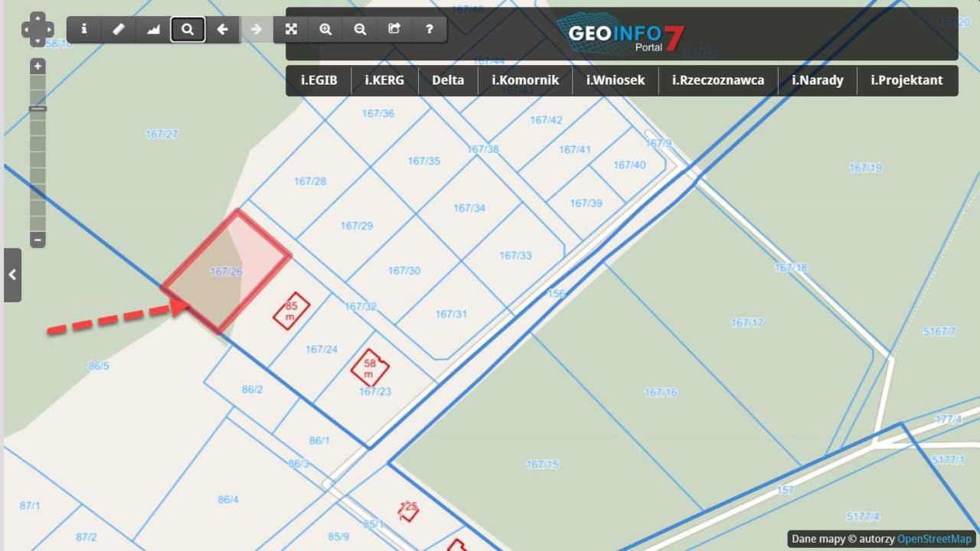Viewport: 980px width, 551px height.
Task: Open the i.Narady module
Action: (x=818, y=80)
